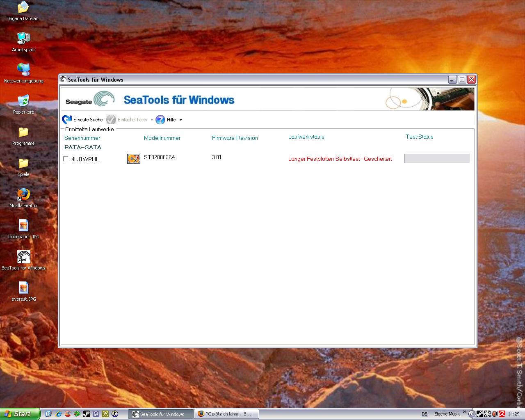The height and width of the screenshot is (420, 525).
Task: Click the fan icon in system tray
Action: coord(487,414)
